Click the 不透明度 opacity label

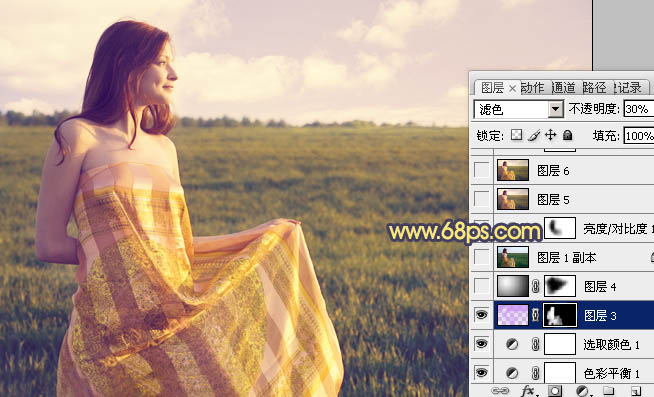(594, 109)
